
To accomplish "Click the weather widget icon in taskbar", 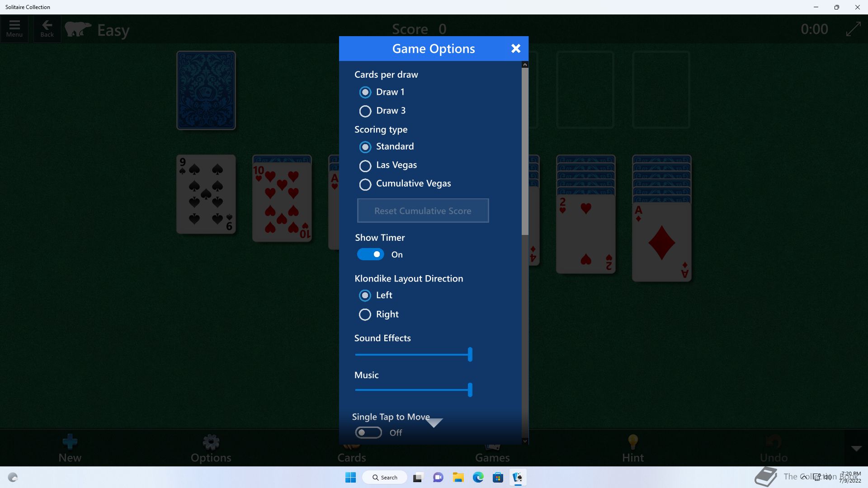I will 13,477.
